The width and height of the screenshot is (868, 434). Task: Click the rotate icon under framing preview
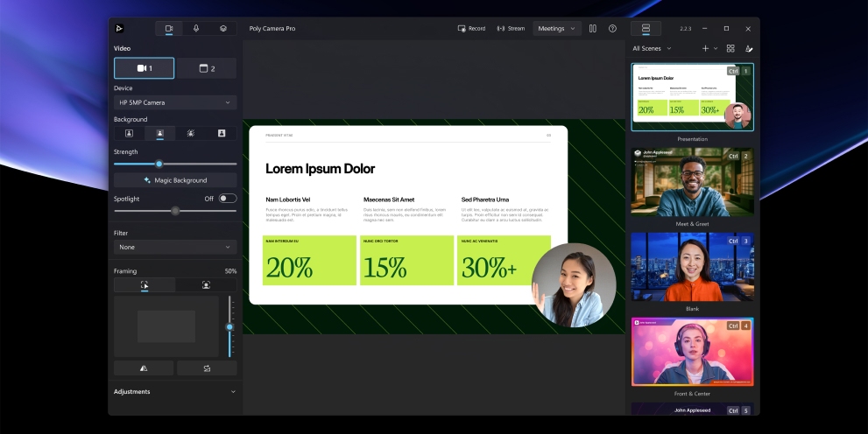[207, 368]
